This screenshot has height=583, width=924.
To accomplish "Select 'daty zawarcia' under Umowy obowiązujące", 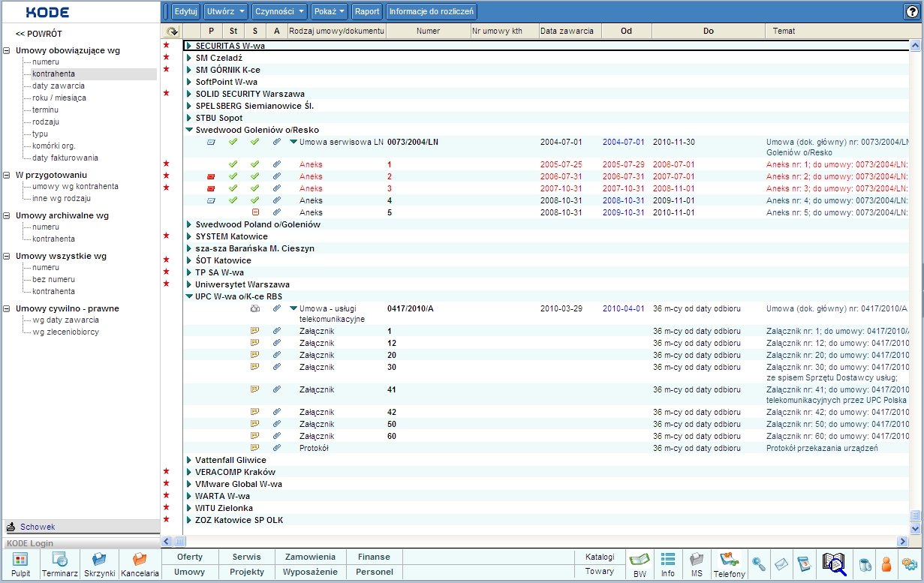I will coord(59,86).
